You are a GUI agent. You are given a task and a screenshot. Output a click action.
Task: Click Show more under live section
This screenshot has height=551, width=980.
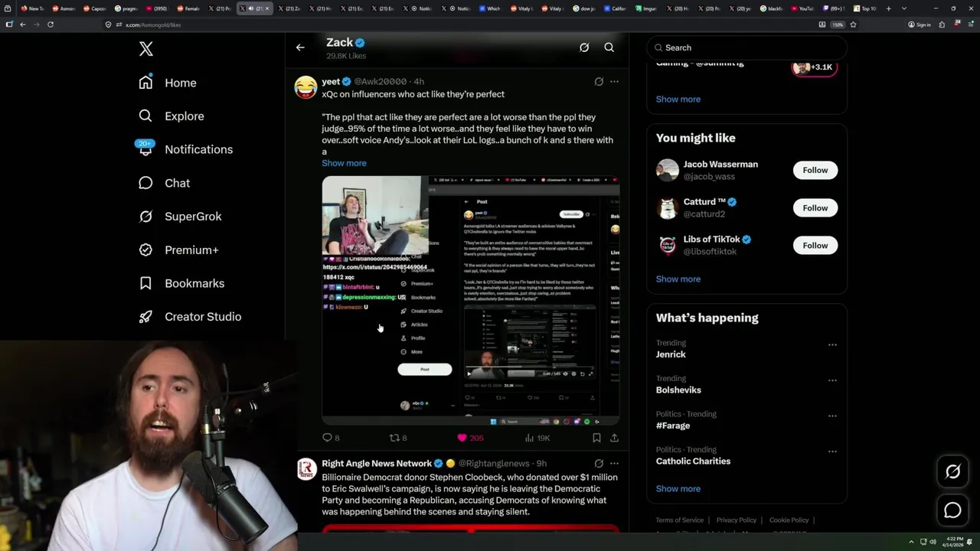click(x=678, y=99)
